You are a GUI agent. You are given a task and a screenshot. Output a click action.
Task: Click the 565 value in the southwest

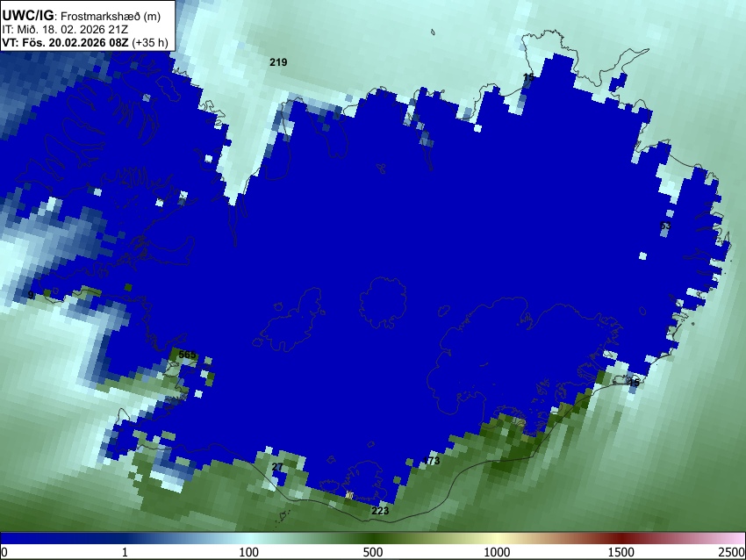188,355
